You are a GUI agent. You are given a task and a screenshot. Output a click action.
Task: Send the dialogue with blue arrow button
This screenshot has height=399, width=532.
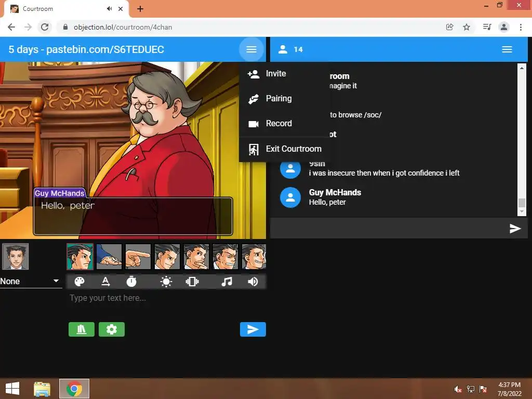[x=253, y=329]
